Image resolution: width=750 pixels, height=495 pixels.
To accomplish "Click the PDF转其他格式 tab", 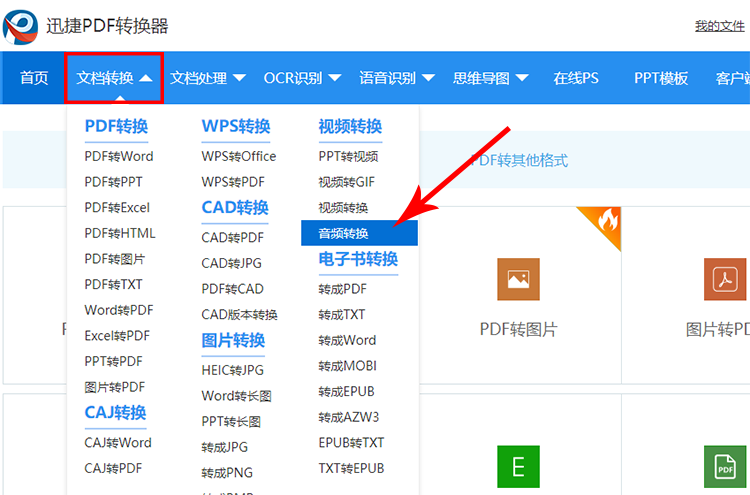I will (519, 160).
